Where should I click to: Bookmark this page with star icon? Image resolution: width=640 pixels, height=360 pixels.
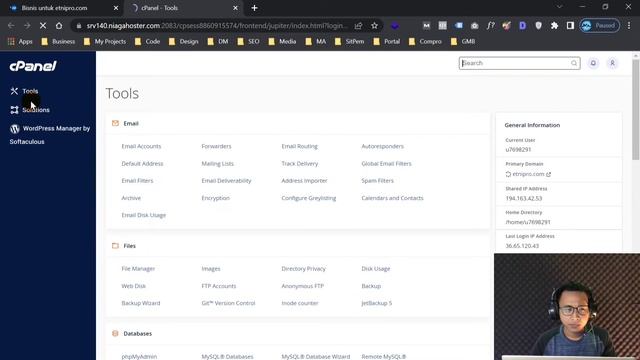[374, 26]
